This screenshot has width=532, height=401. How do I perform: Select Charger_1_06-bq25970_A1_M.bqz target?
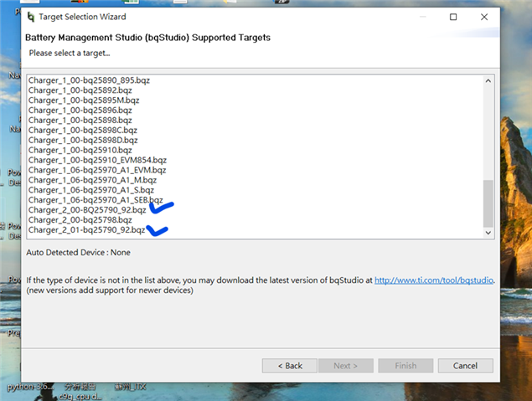tap(92, 180)
